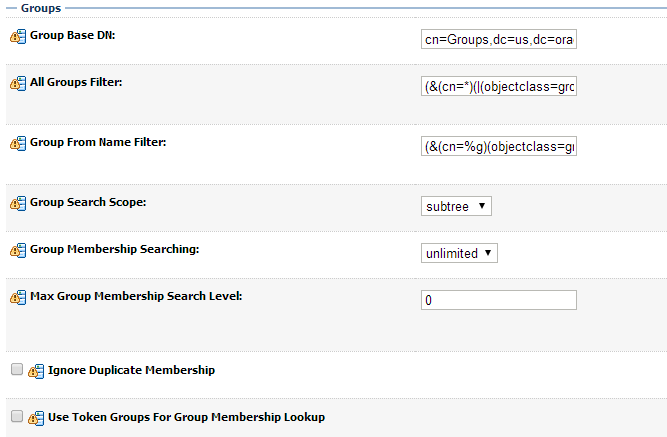Focus the All Groups Filter input box
The image size is (667, 437).
tap(499, 87)
